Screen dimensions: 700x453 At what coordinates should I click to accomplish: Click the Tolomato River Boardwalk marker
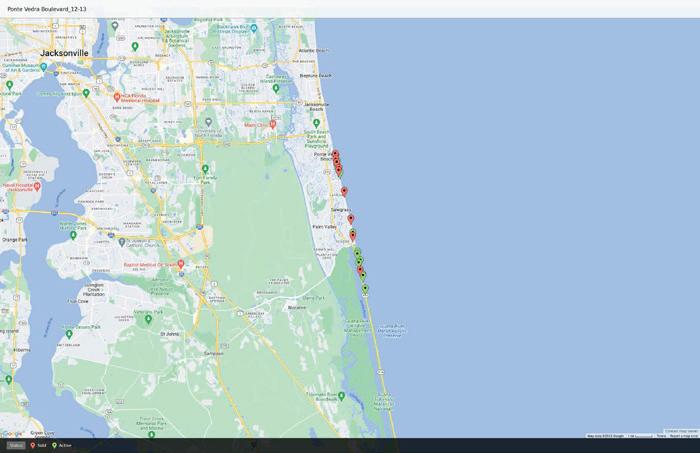342,396
